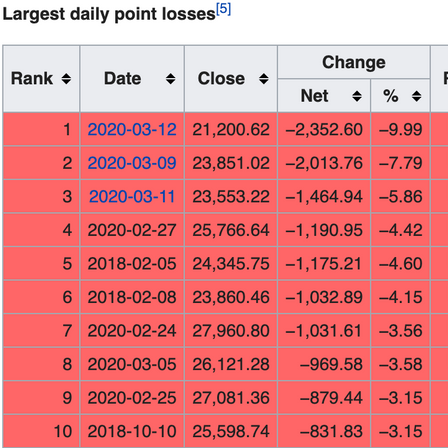Image resolution: width=448 pixels, height=448 pixels.
Task: Select the –969.58 net change cell
Action: click(x=324, y=364)
